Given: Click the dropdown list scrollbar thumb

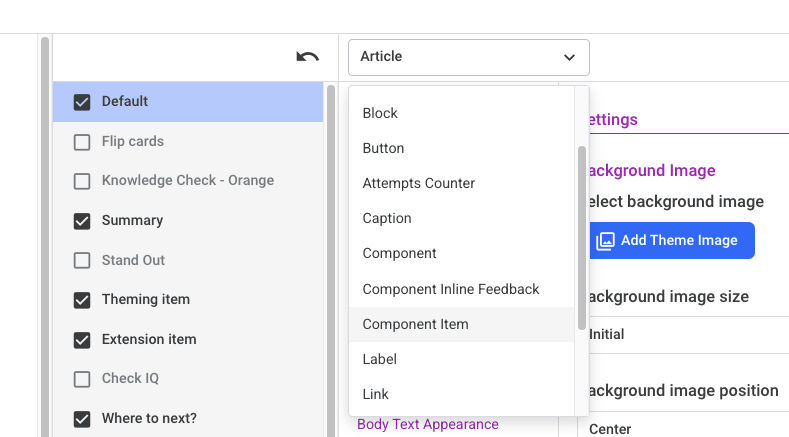Looking at the screenshot, I should [582, 238].
